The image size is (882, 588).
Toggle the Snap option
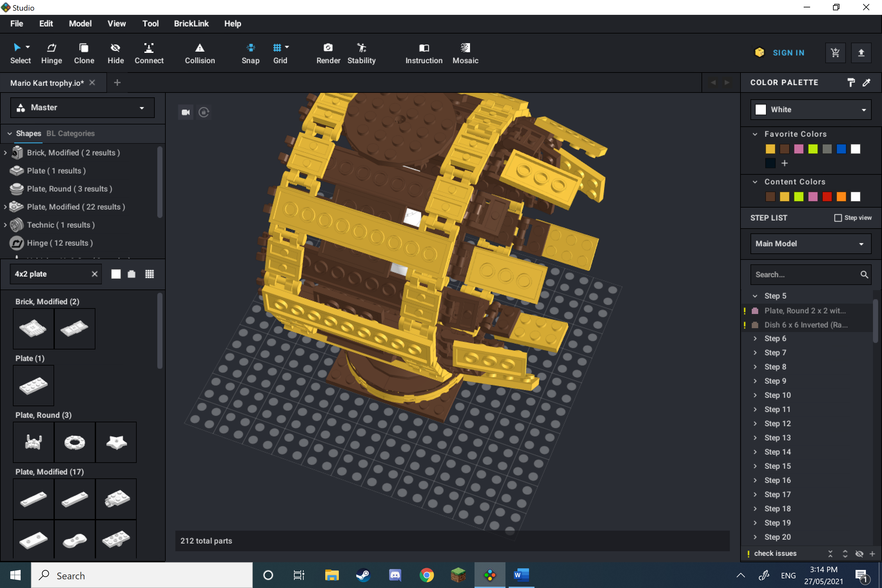[x=250, y=53]
